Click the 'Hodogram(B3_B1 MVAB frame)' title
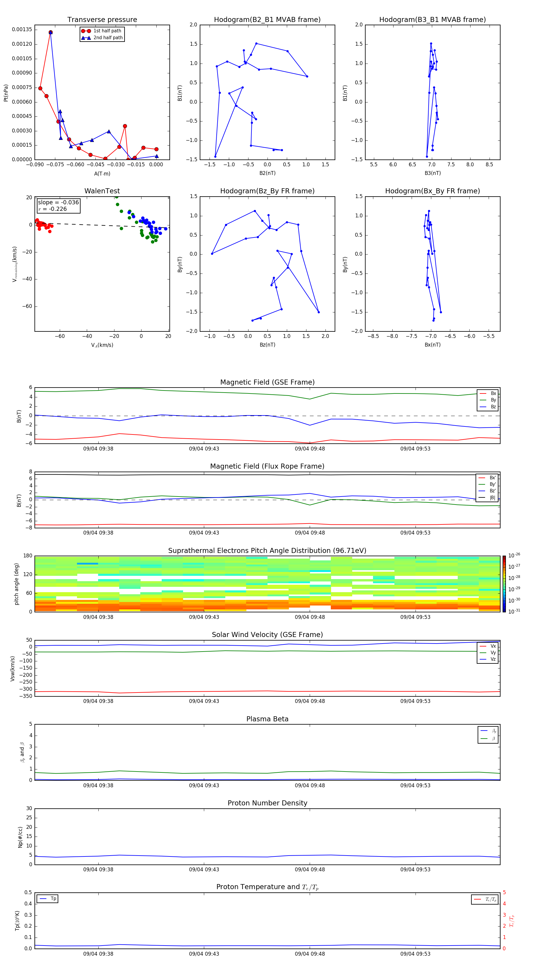The width and height of the screenshot is (535, 980). pyautogui.click(x=432, y=19)
